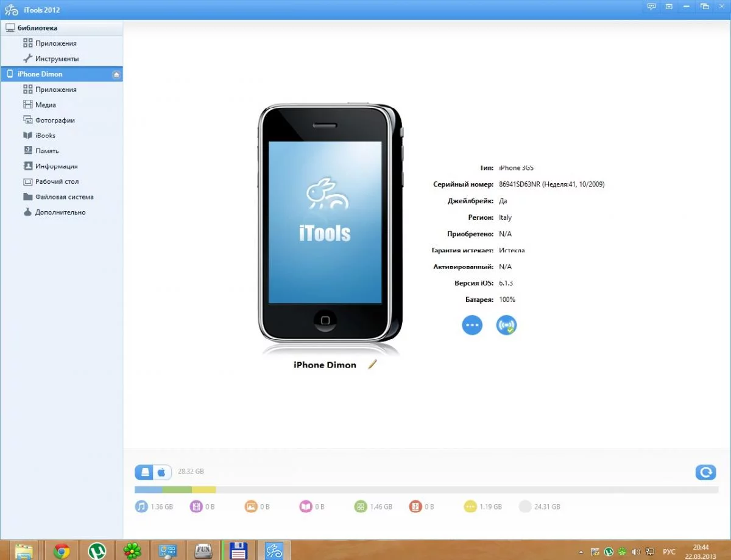
Task: Click the blue music segment of storage bar
Action: click(148, 490)
